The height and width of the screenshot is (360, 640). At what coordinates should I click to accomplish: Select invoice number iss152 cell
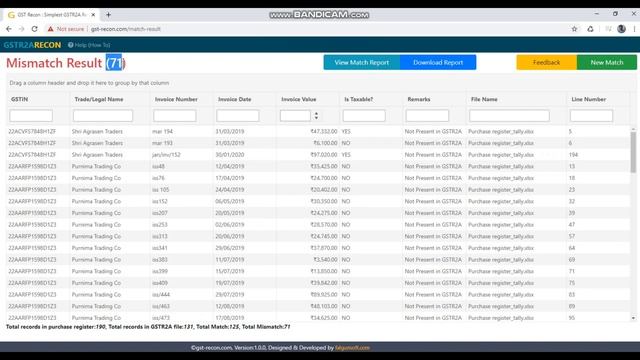160,201
